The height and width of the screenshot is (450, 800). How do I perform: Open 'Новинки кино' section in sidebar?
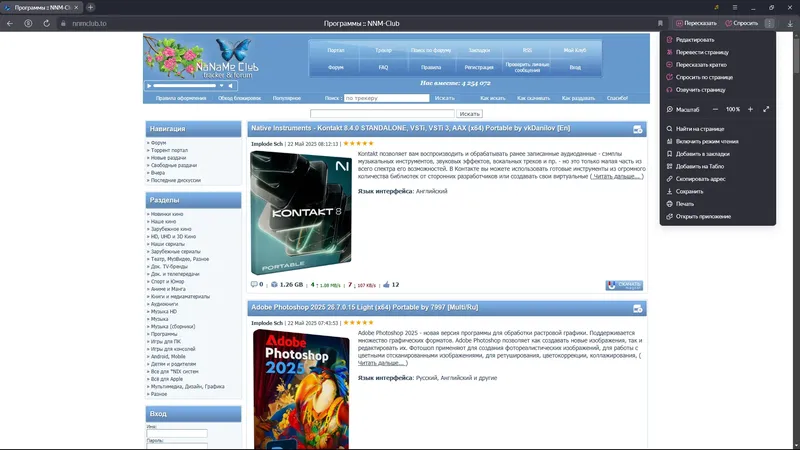click(167, 214)
